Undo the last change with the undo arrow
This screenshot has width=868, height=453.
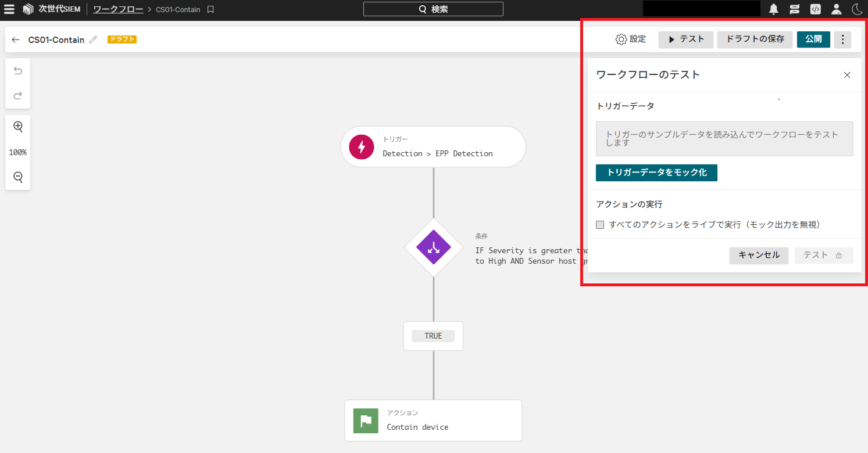(x=17, y=70)
